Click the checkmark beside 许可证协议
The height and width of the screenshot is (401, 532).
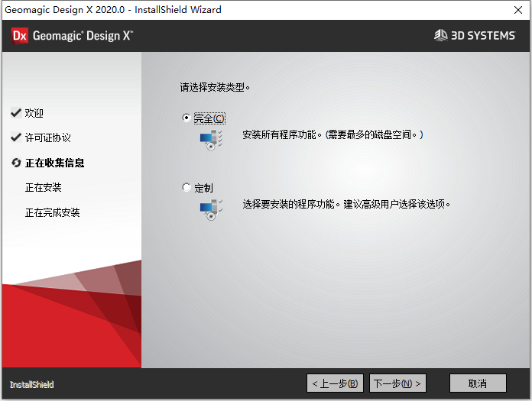pyautogui.click(x=16, y=137)
